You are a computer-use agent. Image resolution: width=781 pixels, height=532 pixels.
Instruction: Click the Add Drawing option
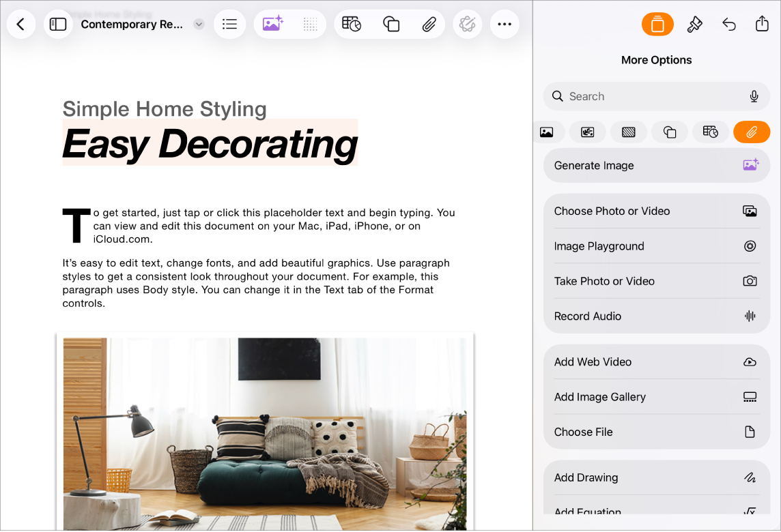click(x=655, y=477)
